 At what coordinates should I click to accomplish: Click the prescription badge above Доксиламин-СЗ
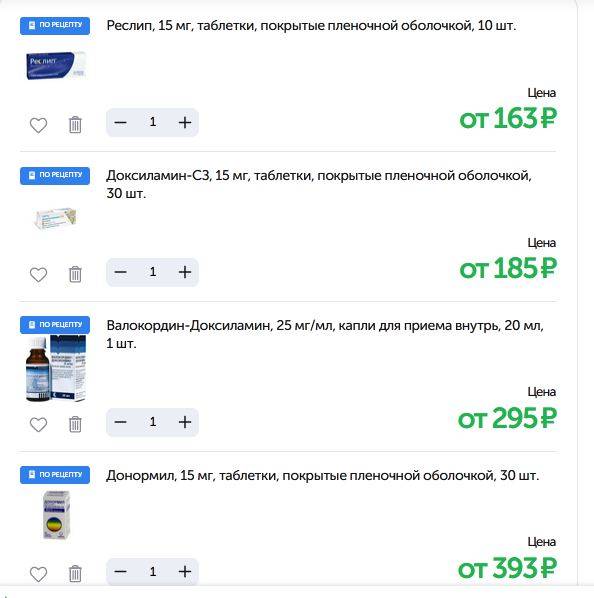tap(55, 175)
